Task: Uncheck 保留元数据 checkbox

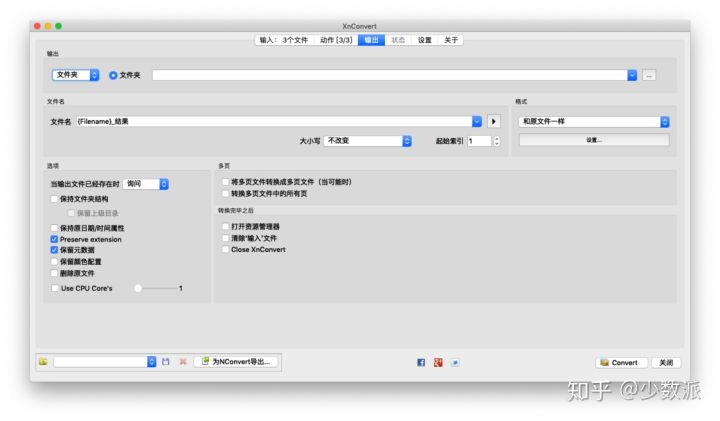Action: [x=54, y=250]
